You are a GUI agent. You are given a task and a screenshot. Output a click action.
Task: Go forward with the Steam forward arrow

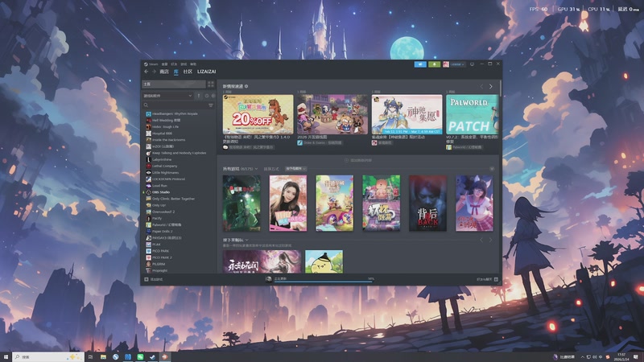point(154,72)
